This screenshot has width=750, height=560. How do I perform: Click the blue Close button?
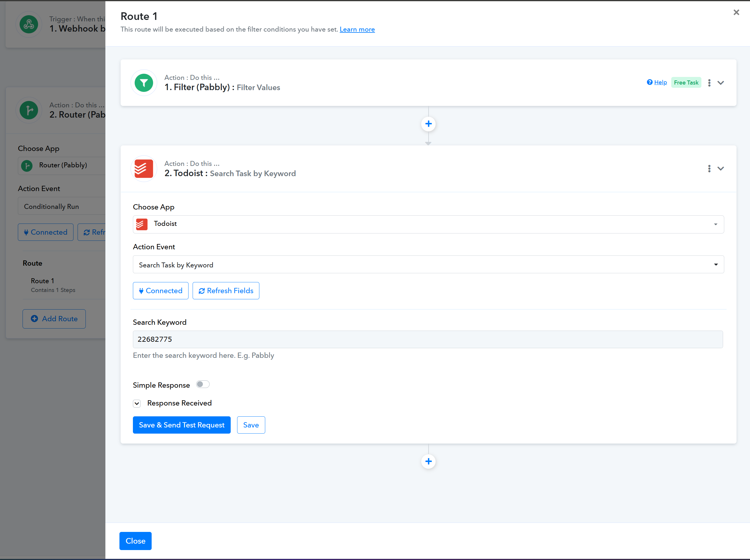(x=135, y=541)
